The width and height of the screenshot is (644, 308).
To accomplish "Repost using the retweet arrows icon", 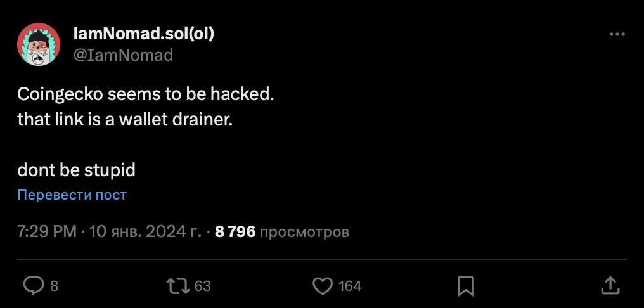I will click(178, 285).
